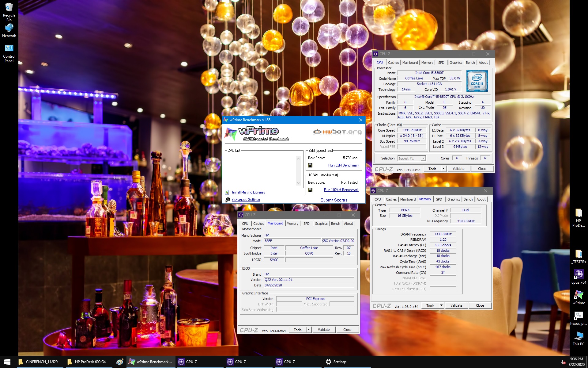Open the Network desktop icon
This screenshot has height=368, width=588.
pos(9,30)
